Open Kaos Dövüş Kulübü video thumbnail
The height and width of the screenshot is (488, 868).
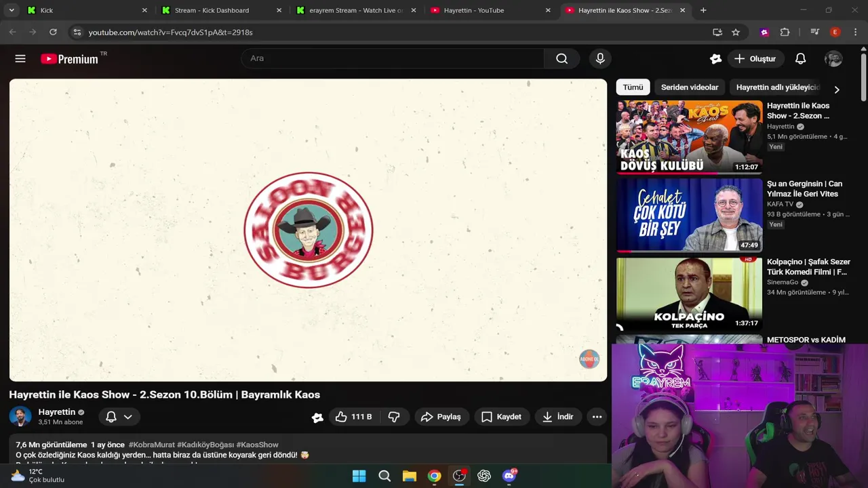[x=690, y=138]
